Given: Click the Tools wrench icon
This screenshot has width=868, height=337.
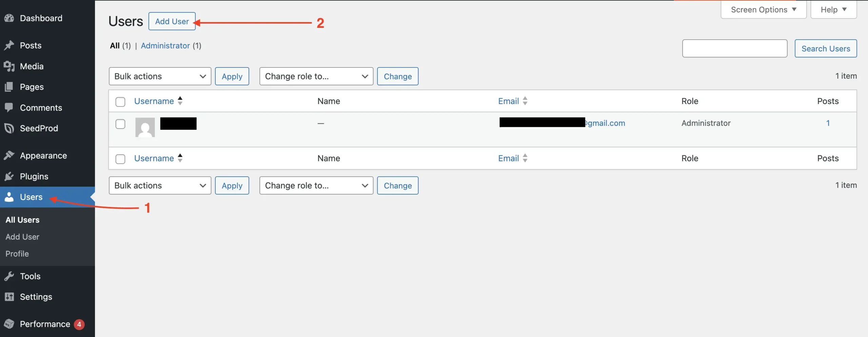Looking at the screenshot, I should tap(9, 276).
